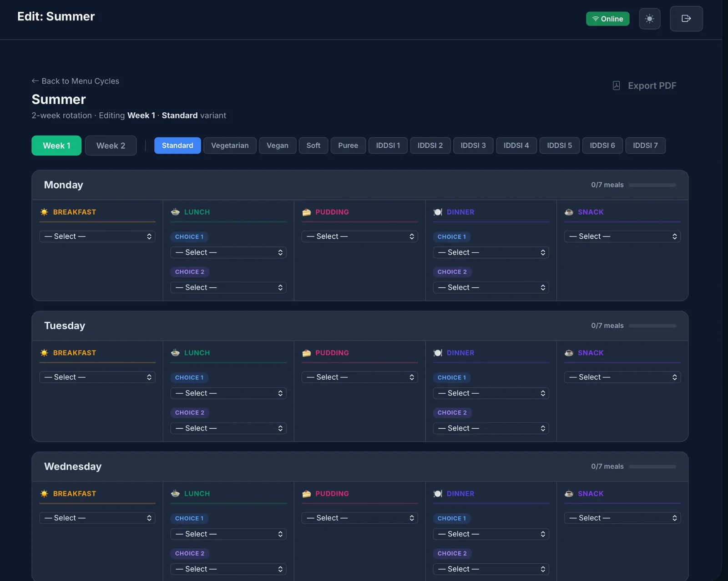The image size is (728, 581).
Task: Click Wednesday's Snack cup icon
Action: tap(569, 494)
